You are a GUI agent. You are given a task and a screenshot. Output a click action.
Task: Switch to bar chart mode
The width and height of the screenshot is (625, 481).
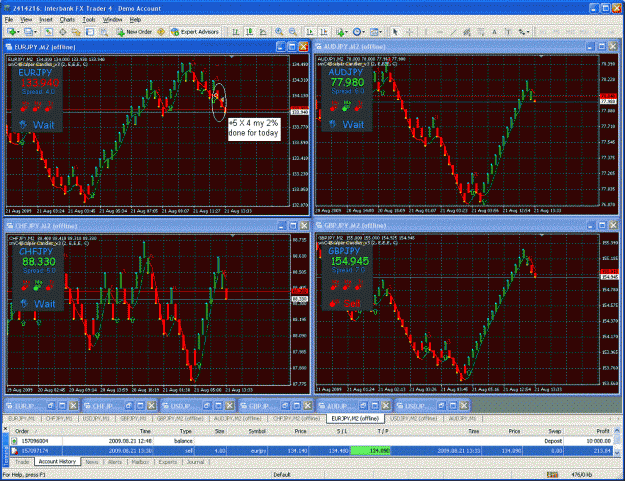236,32
